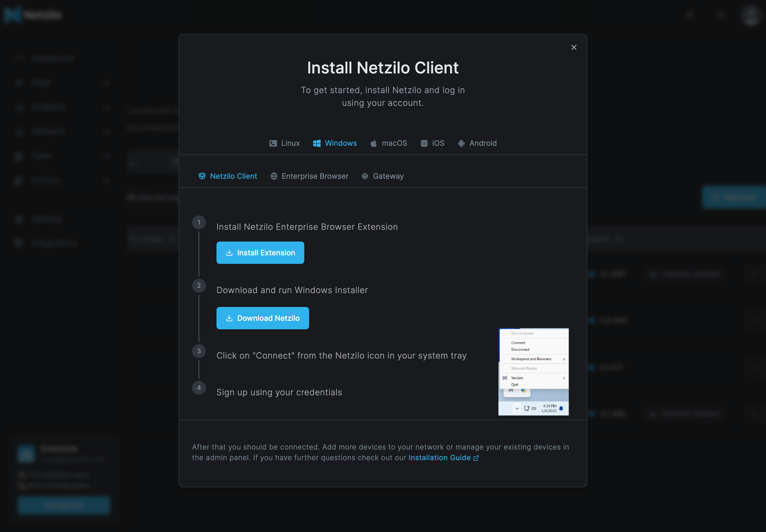Screen dimensions: 766x532
Task: Open the Gateway sub-tab
Action: 382,176
